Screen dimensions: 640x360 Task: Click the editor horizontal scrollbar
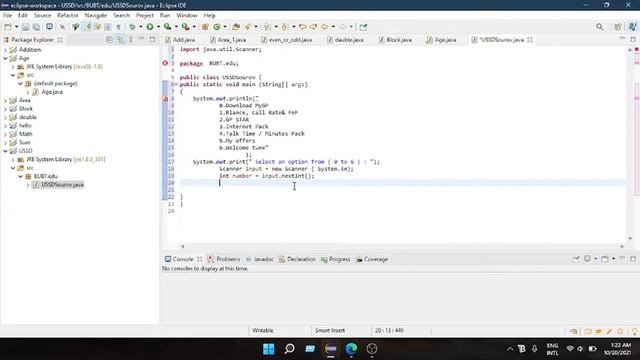[x=402, y=247]
